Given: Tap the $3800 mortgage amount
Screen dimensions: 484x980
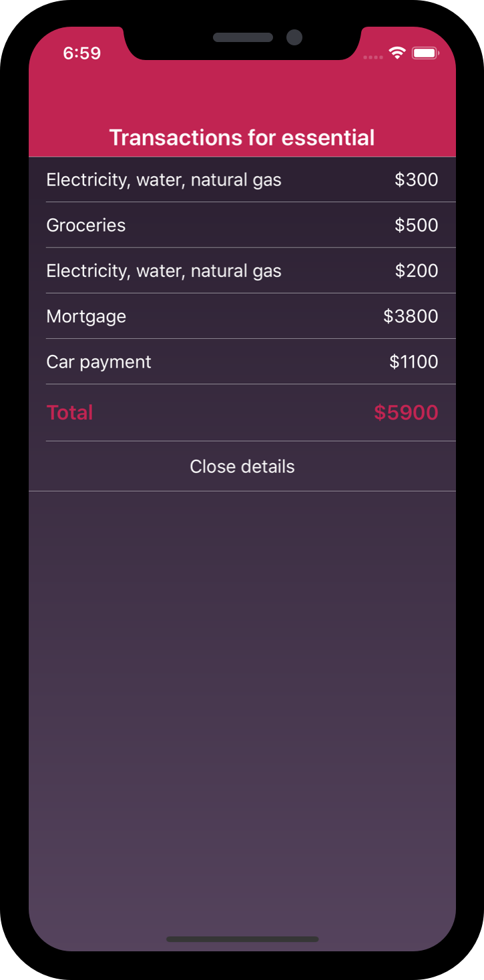Looking at the screenshot, I should point(411,316).
